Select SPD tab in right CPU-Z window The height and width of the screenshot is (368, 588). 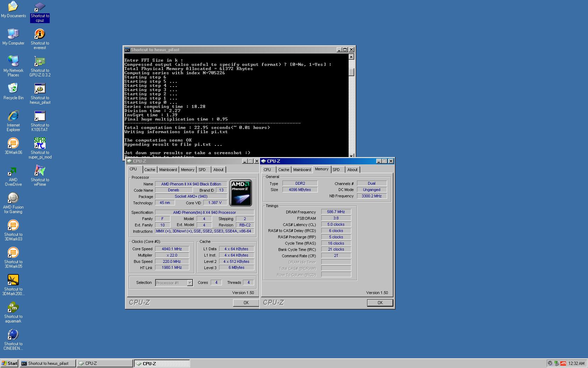point(336,170)
